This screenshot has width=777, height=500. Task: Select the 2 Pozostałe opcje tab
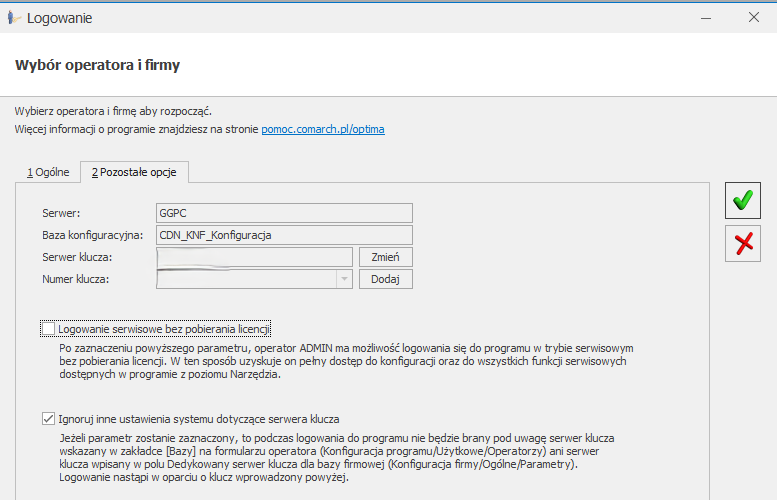tap(134, 172)
